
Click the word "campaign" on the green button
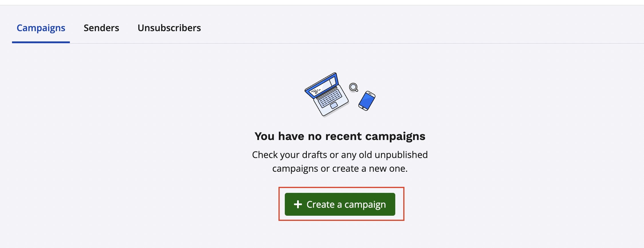click(x=365, y=205)
